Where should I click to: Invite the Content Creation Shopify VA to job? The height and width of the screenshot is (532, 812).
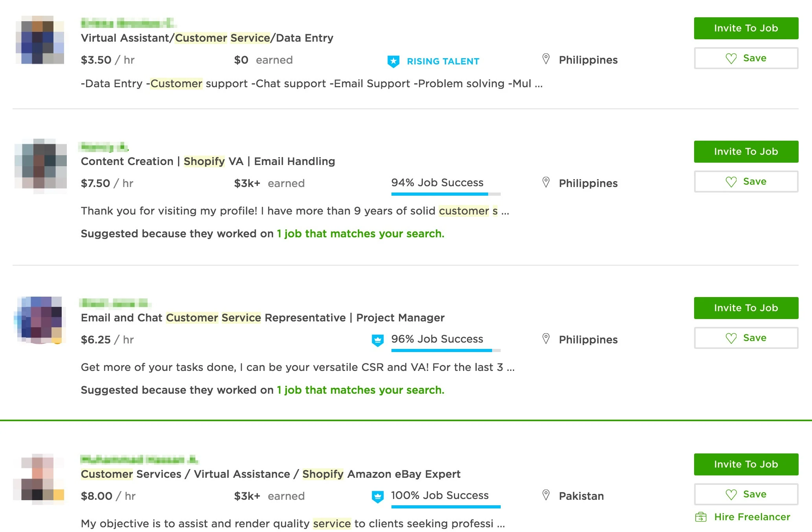click(x=746, y=152)
